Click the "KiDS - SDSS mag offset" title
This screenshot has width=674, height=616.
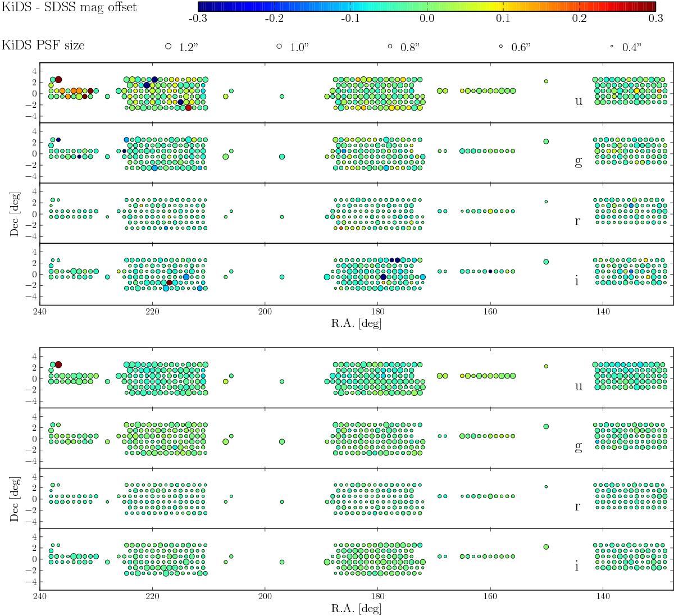coord(69,8)
